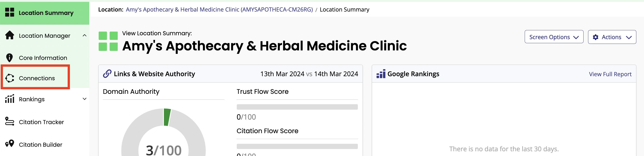This screenshot has width=644, height=156.
Task: Click the Location Summary grid icon
Action: (x=10, y=12)
